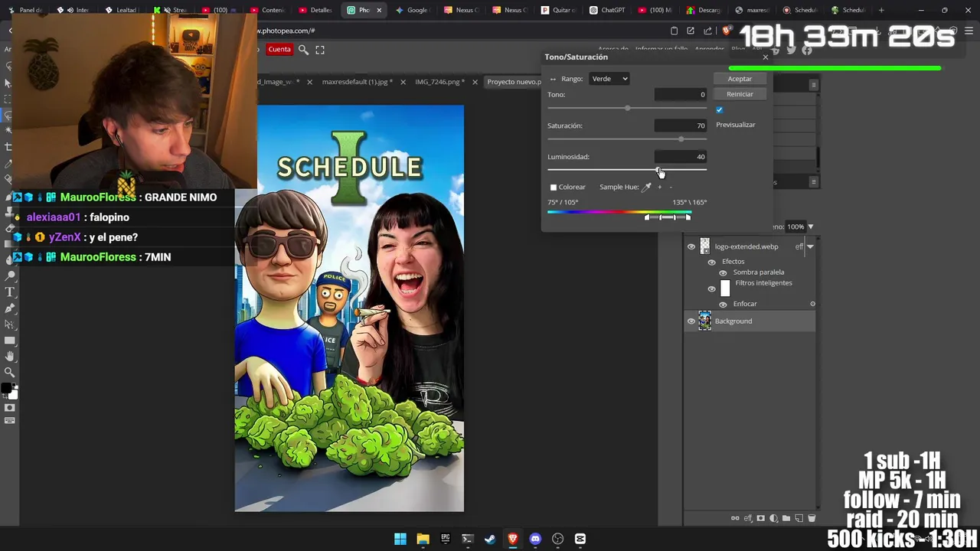This screenshot has height=551, width=980.
Task: Click the new adjustment layer icon
Action: [773, 518]
